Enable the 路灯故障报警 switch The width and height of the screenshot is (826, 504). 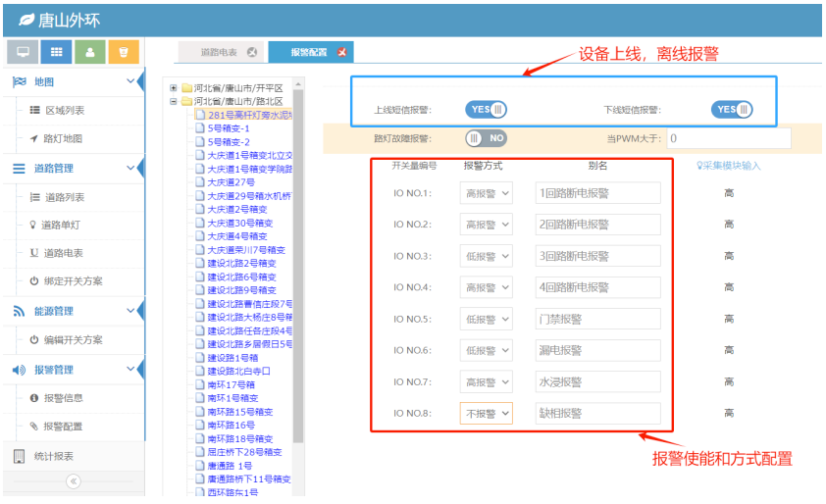(486, 138)
